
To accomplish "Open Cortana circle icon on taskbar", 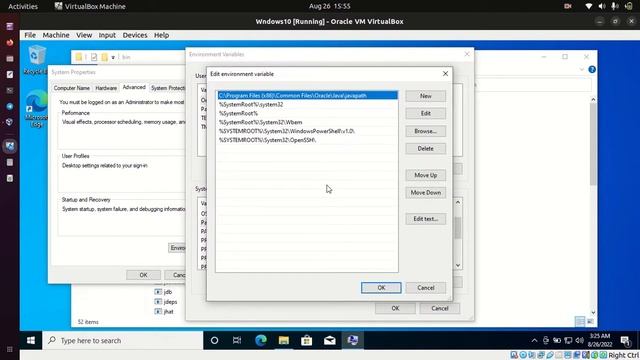I will click(214, 340).
